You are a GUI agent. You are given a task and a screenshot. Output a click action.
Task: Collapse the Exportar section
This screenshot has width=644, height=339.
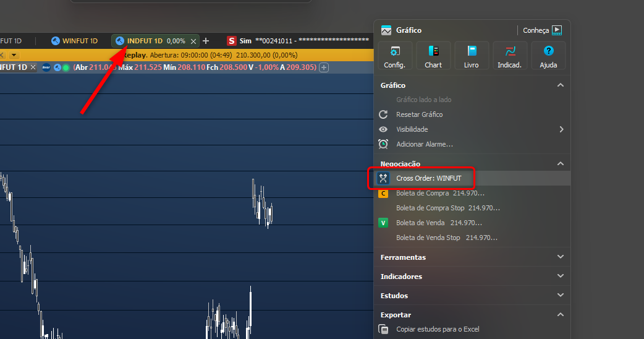coord(560,314)
